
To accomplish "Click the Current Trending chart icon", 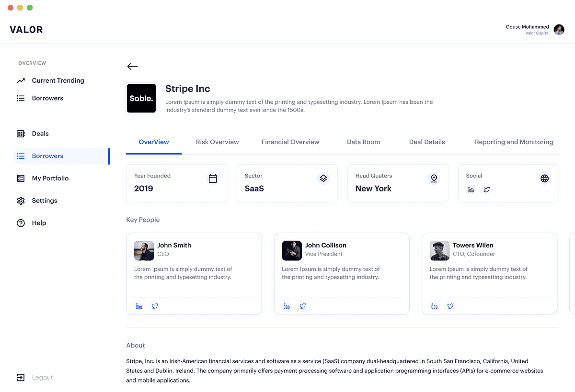I will [x=21, y=80].
